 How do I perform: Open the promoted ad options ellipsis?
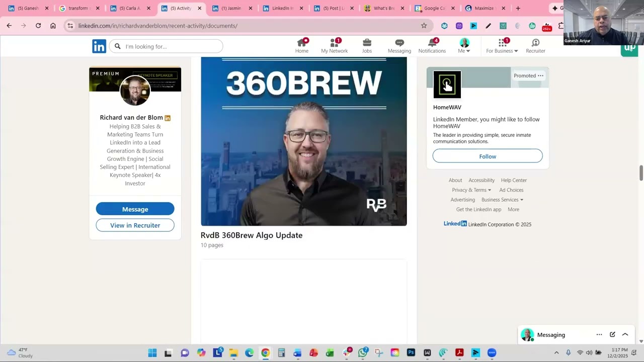[x=540, y=75]
